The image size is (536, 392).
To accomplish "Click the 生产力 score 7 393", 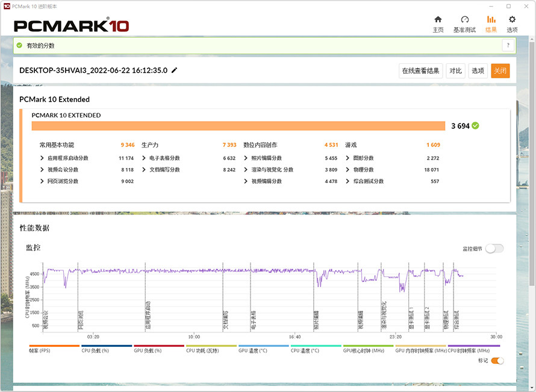I will click(229, 145).
